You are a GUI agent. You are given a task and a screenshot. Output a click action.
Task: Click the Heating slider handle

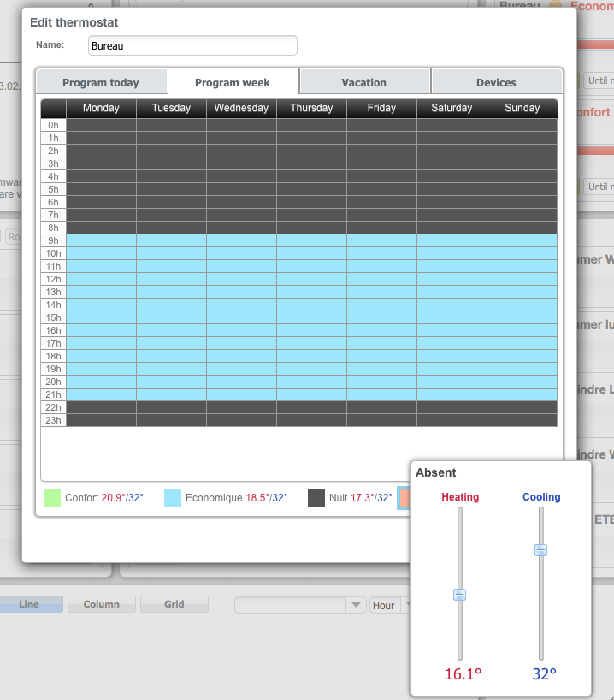[460, 594]
